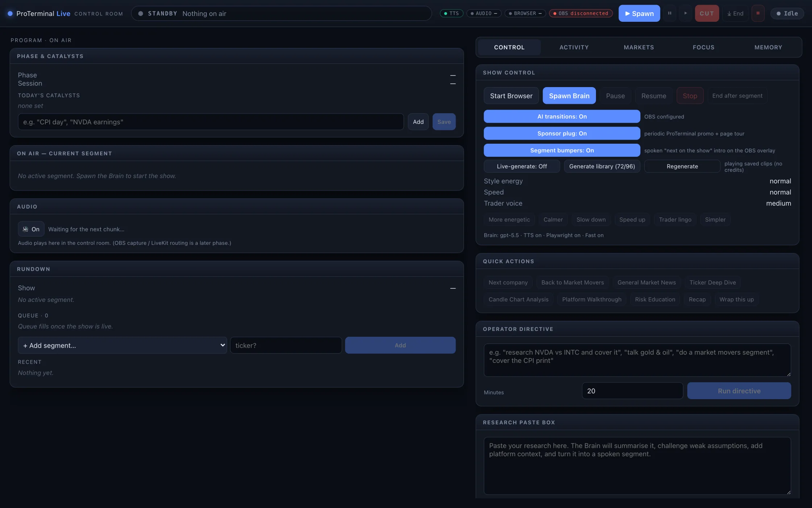Click the AUDIO status pill
The height and width of the screenshot is (508, 812).
(484, 13)
